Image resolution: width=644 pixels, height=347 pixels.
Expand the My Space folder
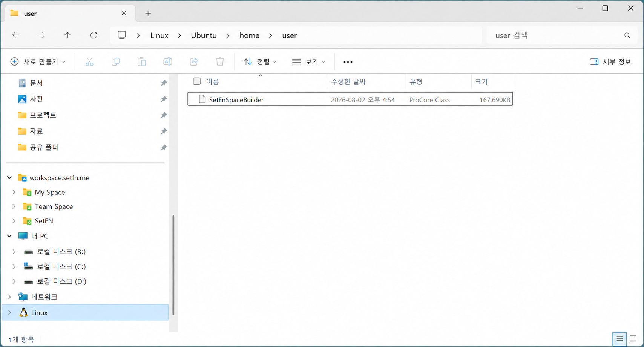coord(14,192)
